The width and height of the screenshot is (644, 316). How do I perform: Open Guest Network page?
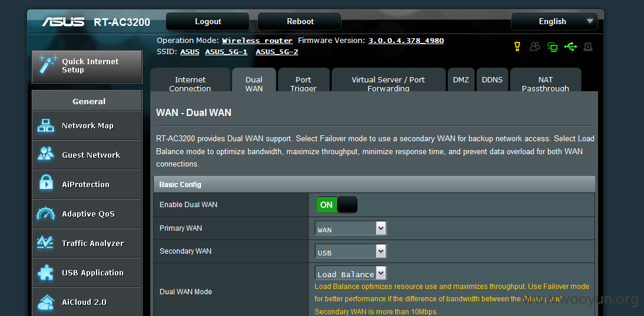pyautogui.click(x=87, y=155)
